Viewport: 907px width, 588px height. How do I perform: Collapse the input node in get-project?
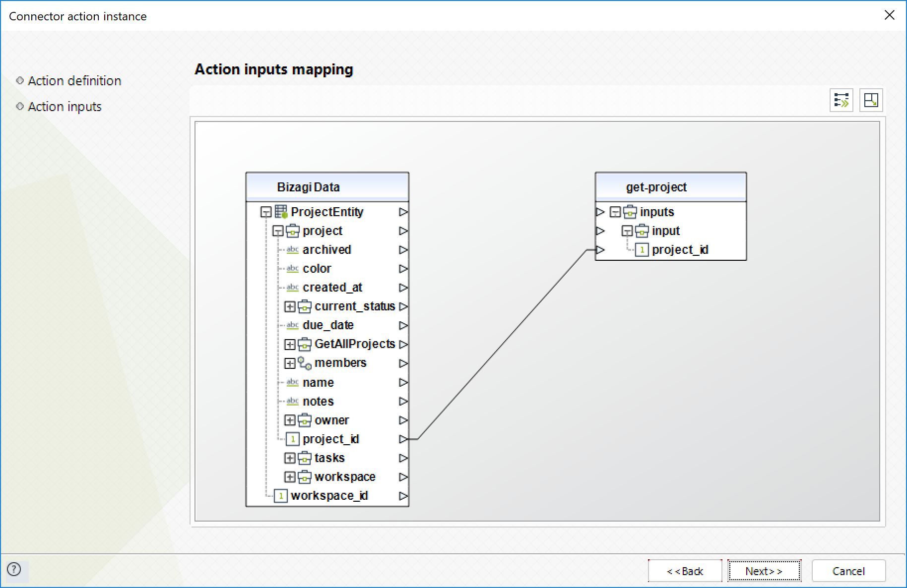[627, 231]
